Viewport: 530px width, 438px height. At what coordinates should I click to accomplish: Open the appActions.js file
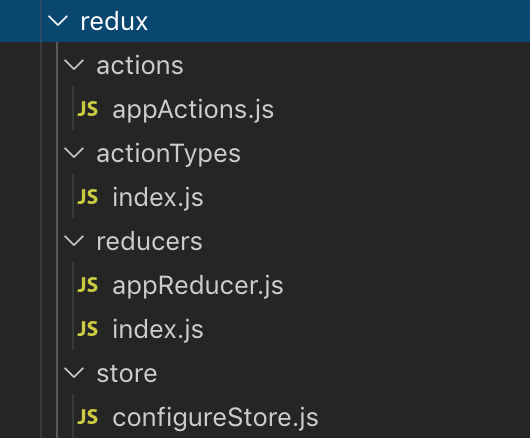click(x=193, y=110)
